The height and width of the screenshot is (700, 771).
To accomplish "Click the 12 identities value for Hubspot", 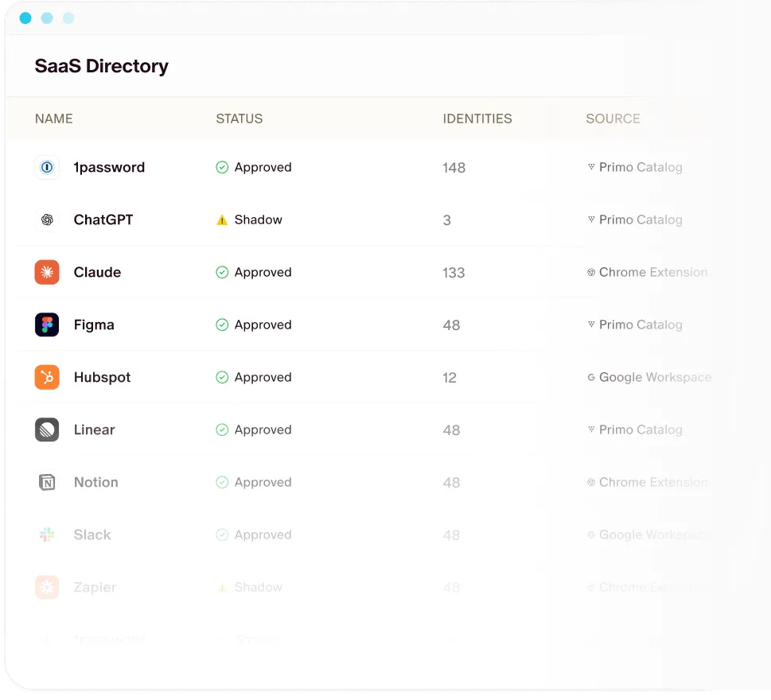I will [450, 378].
